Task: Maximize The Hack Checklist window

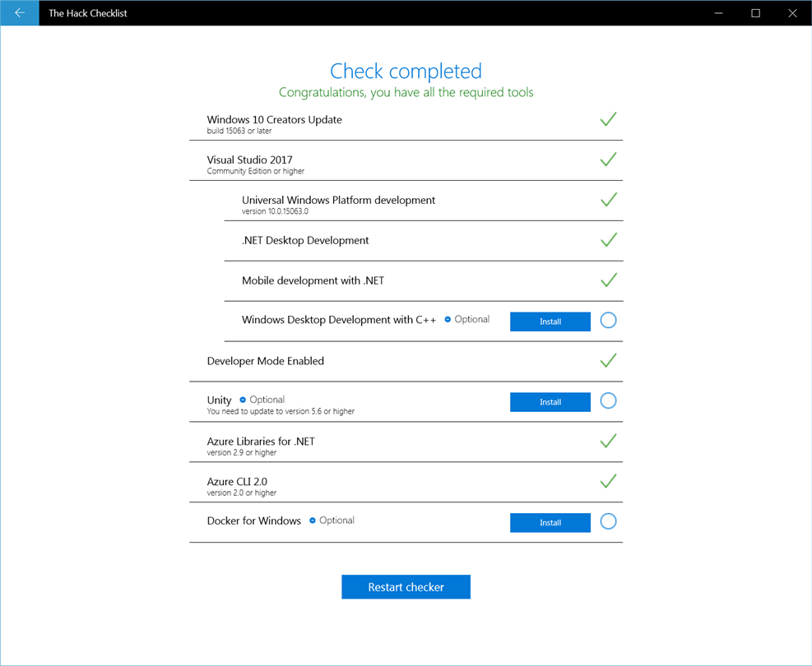Action: 755,13
